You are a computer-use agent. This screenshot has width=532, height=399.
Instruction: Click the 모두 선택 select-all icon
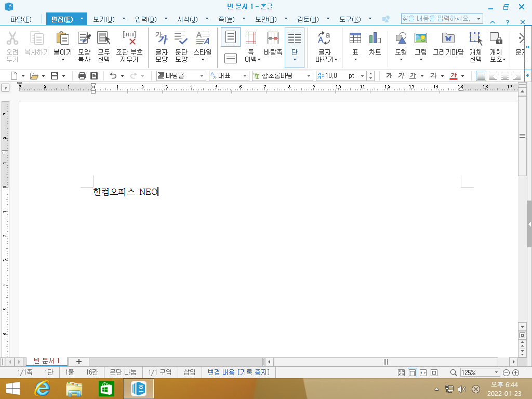point(103,38)
